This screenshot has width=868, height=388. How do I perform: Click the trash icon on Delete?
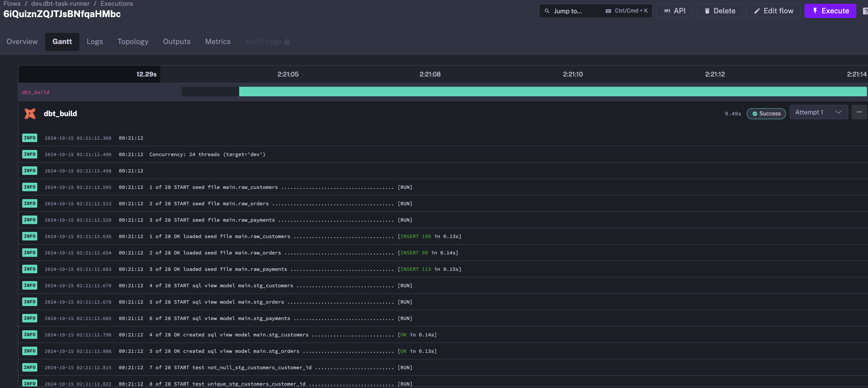(x=707, y=11)
